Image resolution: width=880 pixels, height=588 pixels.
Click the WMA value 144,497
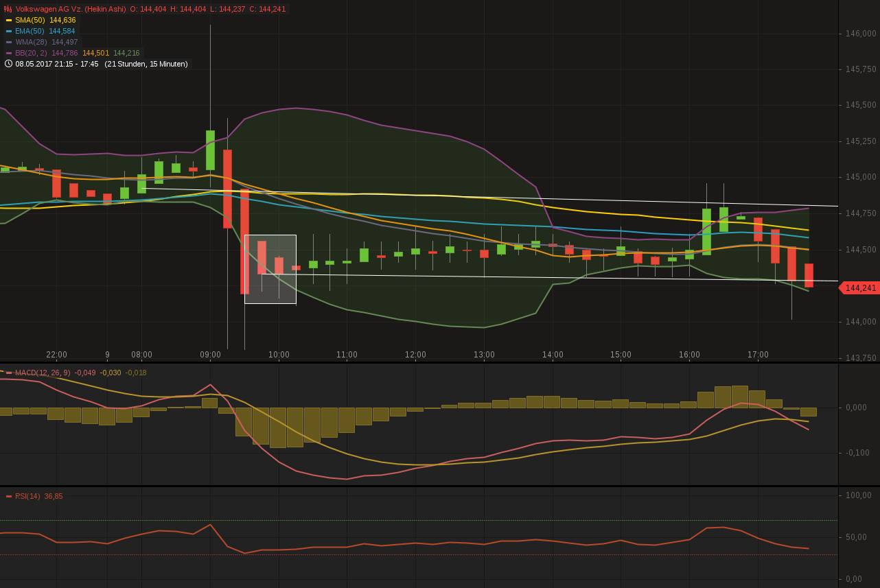click(x=65, y=42)
